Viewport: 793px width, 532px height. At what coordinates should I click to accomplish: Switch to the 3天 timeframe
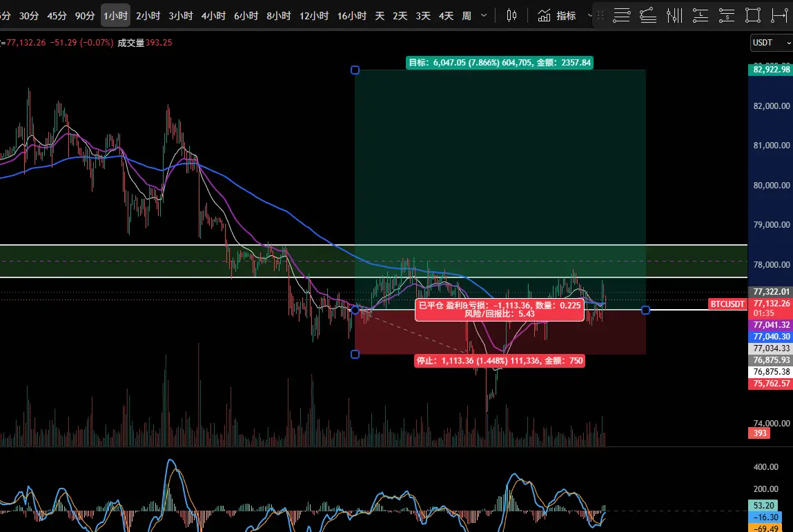click(423, 16)
